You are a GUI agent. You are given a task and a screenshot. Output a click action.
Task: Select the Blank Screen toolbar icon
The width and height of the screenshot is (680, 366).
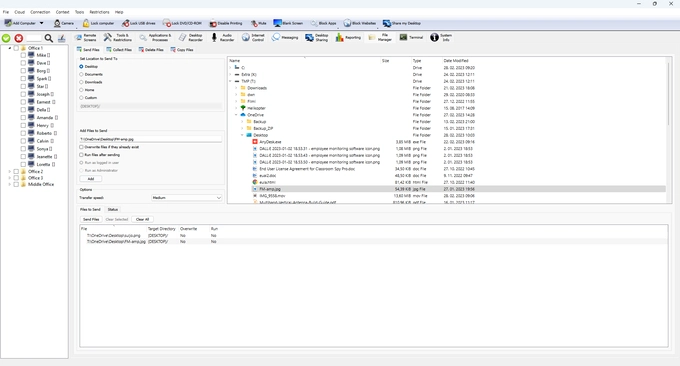tap(278, 23)
